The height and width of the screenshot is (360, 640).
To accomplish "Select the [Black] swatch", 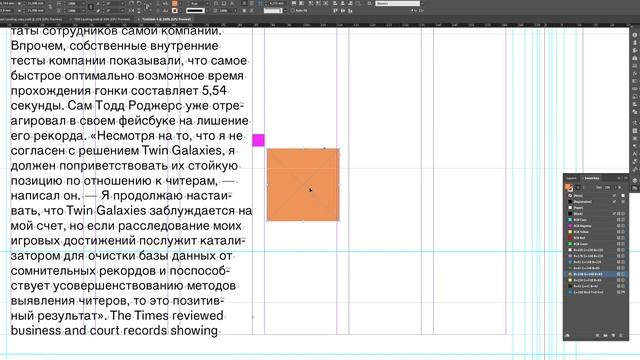I will click(596, 213).
